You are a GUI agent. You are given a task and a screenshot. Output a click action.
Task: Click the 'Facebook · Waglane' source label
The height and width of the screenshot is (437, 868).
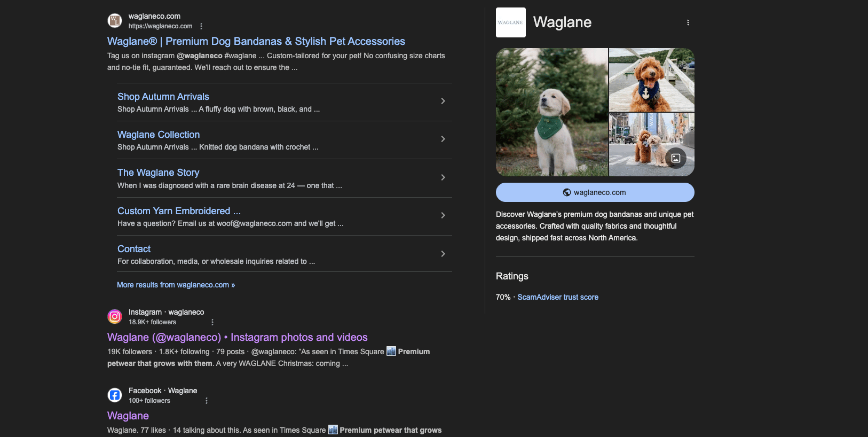pos(163,391)
